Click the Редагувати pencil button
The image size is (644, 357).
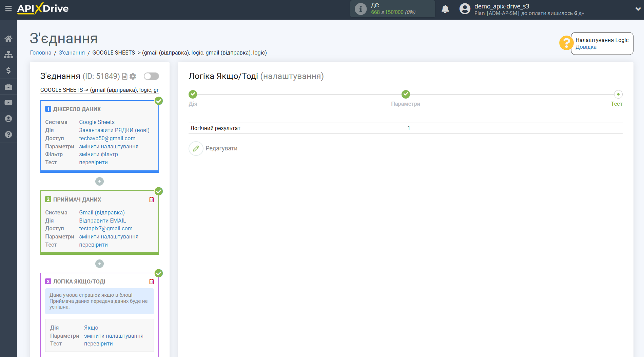196,148
